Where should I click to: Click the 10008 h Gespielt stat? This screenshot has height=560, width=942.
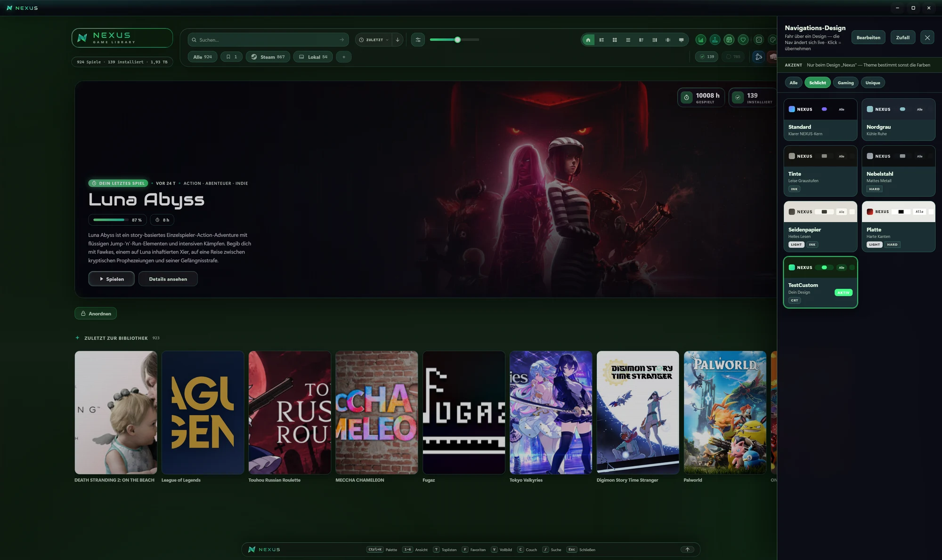[x=701, y=97]
